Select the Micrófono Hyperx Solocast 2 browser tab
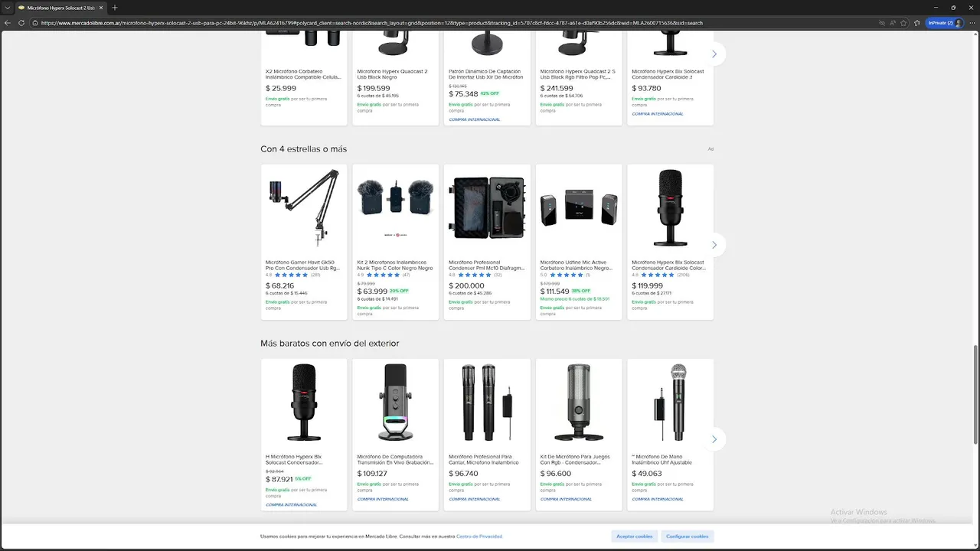 [60, 8]
